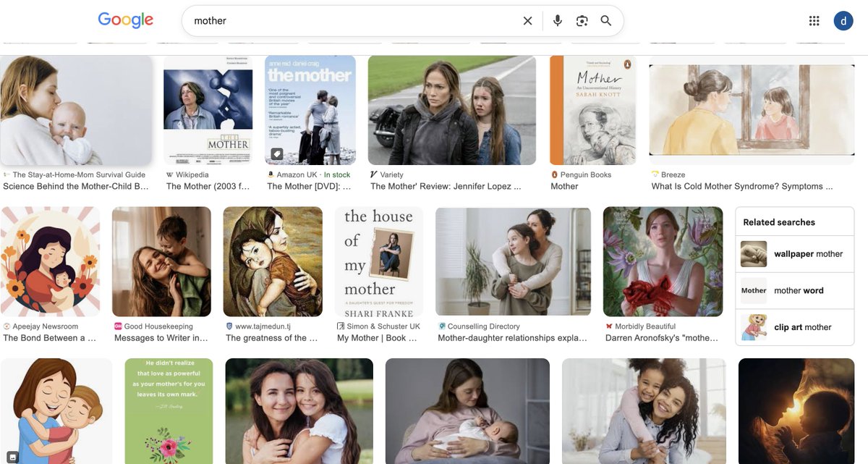
Task: Open the floral mother and baby illustration
Action: click(x=50, y=262)
